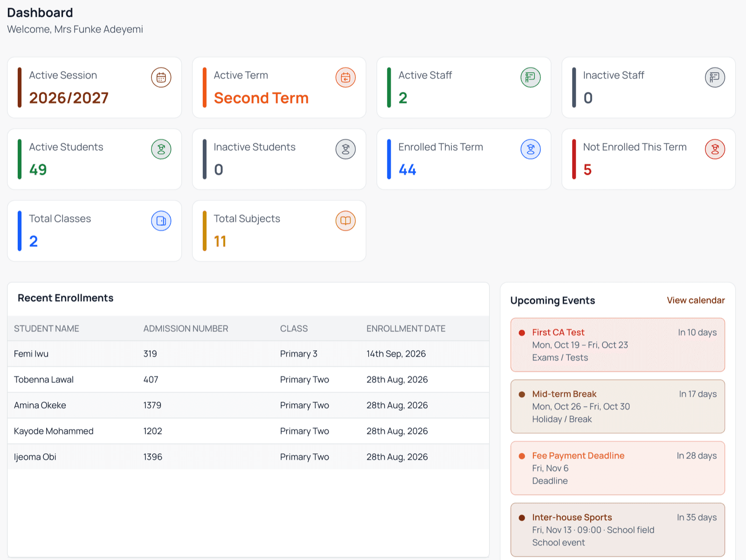Click admission number 1379

pyautogui.click(x=152, y=405)
